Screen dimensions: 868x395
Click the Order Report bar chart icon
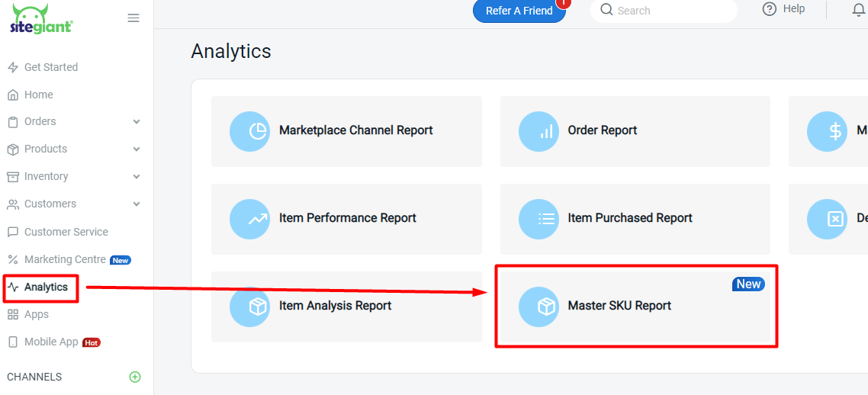pyautogui.click(x=538, y=131)
